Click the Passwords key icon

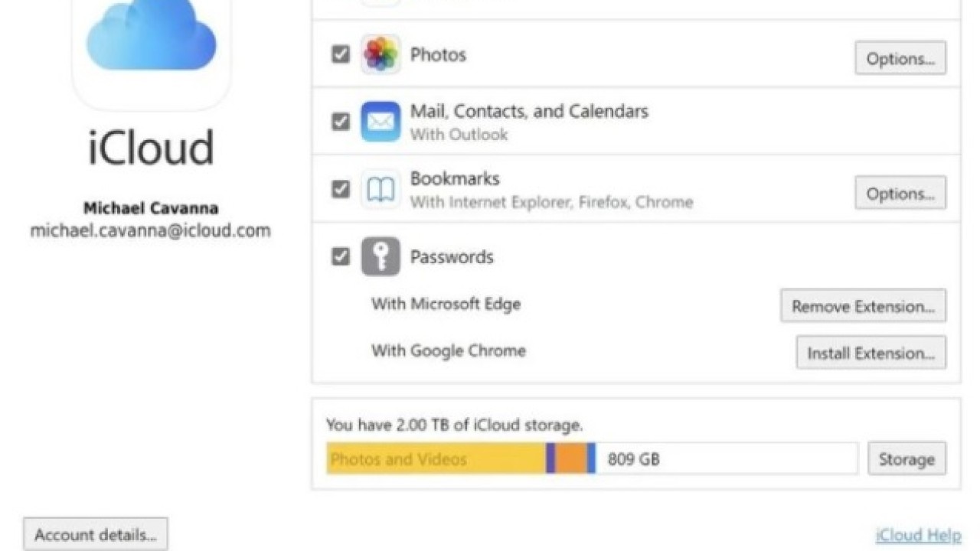(381, 256)
